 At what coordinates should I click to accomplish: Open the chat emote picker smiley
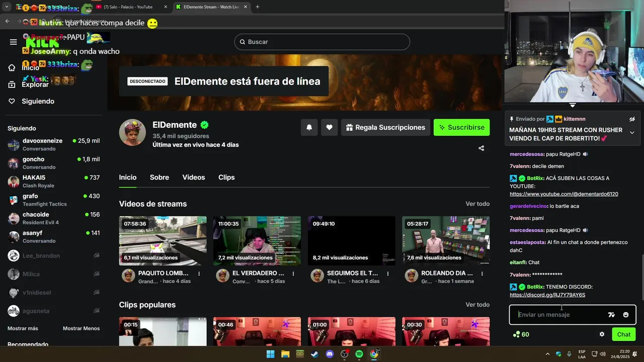pos(626,315)
